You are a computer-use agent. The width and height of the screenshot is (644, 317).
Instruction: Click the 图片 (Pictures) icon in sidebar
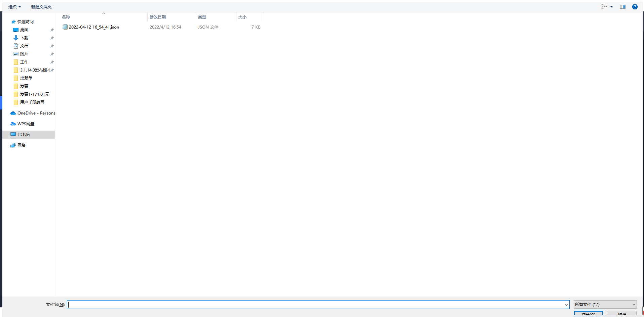pos(16,54)
